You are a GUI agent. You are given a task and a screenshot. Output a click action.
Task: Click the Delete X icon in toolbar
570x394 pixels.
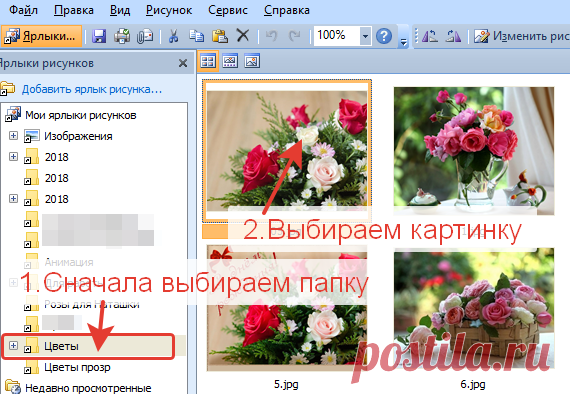pos(243,36)
